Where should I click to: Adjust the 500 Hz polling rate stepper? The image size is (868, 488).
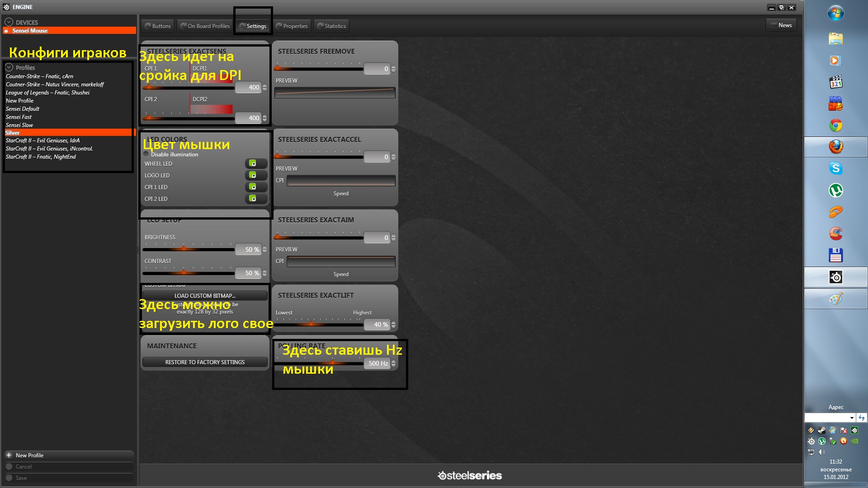click(393, 363)
